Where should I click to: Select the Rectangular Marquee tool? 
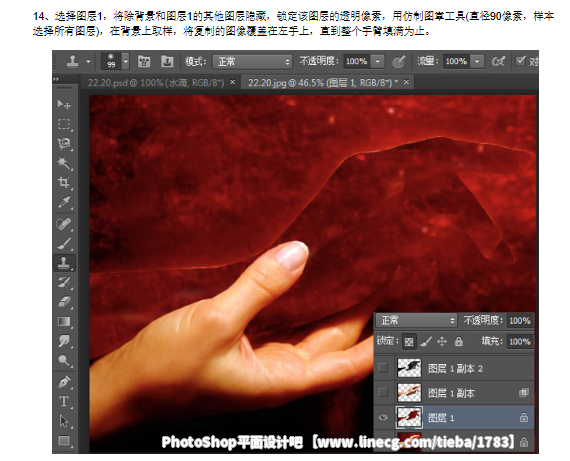[x=64, y=124]
